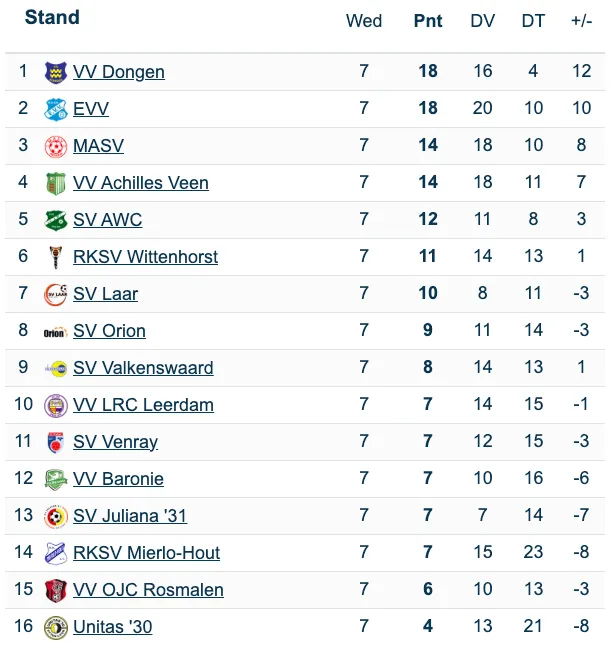The width and height of the screenshot is (614, 655).
Task: Click the MASV club crest icon
Action: [x=55, y=146]
